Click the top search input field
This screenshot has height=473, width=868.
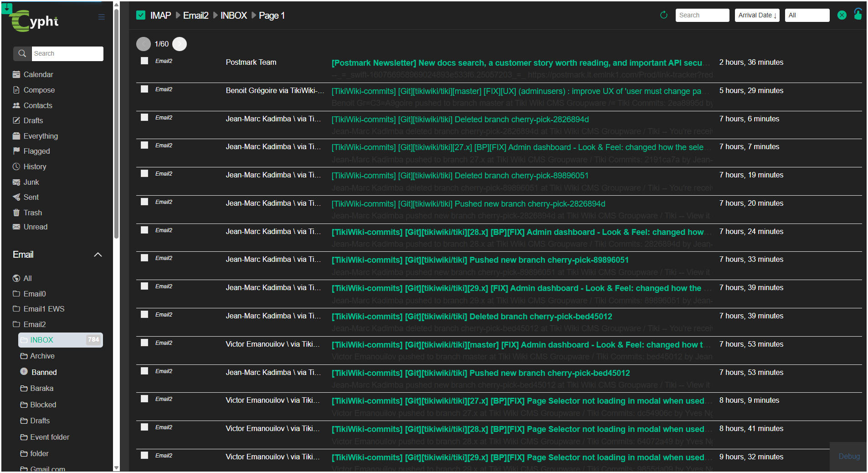click(702, 15)
